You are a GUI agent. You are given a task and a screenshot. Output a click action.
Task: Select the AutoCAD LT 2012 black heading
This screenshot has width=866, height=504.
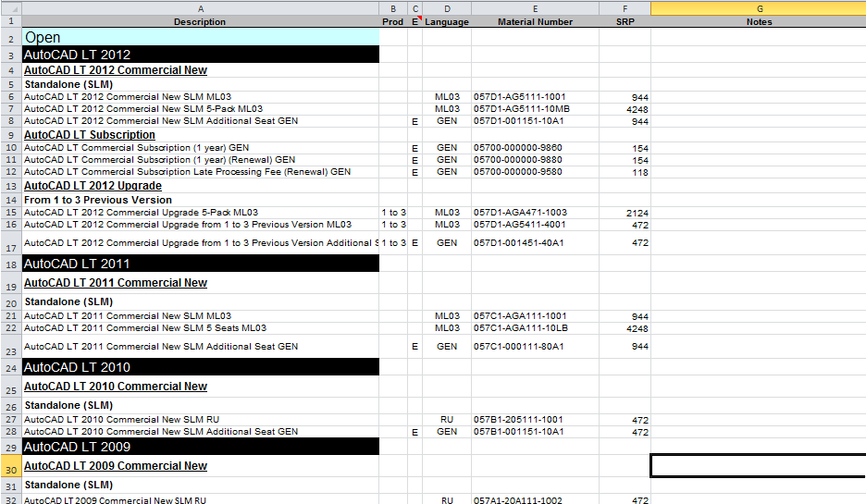pos(201,55)
